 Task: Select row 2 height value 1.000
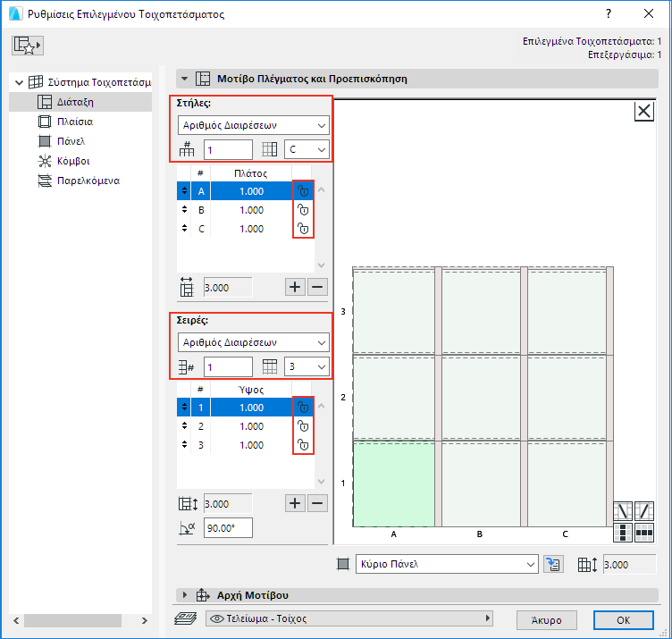coord(251,426)
